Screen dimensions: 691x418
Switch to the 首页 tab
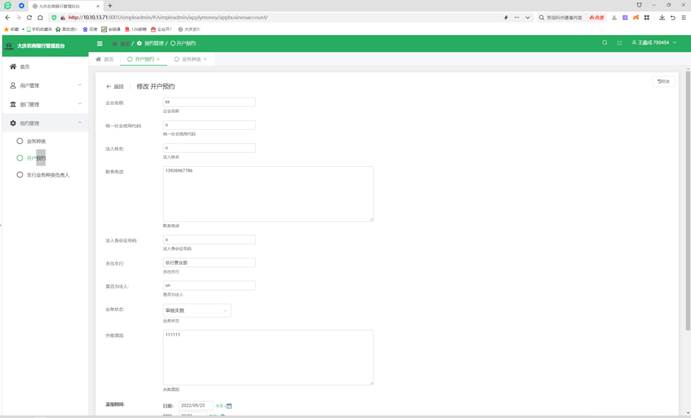coord(106,59)
